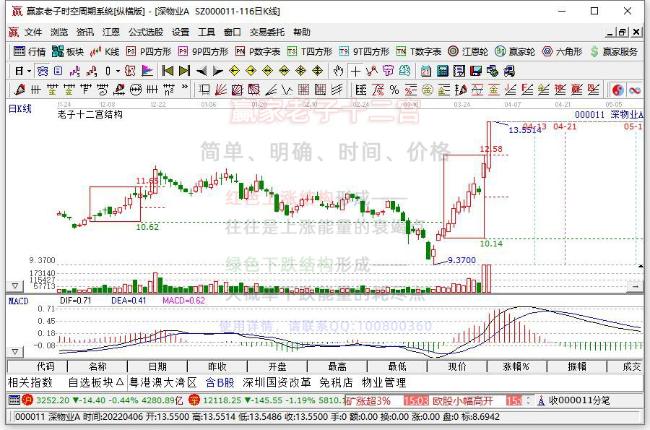This screenshot has height=430, width=650.
Task: Open the 江恩 menu
Action: pyautogui.click(x=111, y=32)
